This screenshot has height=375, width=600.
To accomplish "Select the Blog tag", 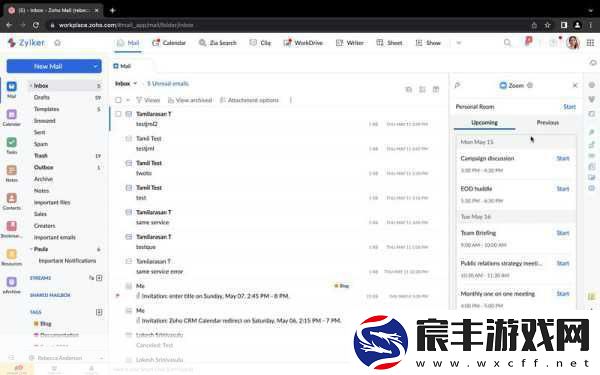I will click(42, 324).
